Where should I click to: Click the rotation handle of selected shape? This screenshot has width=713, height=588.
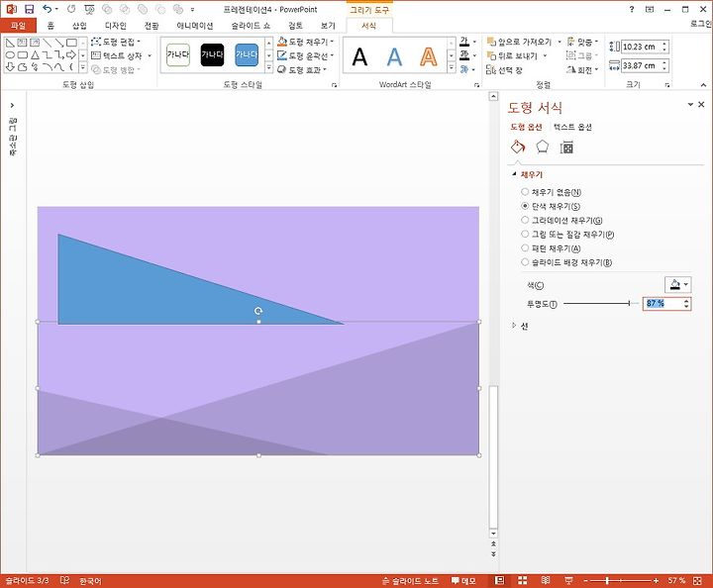[x=258, y=311]
